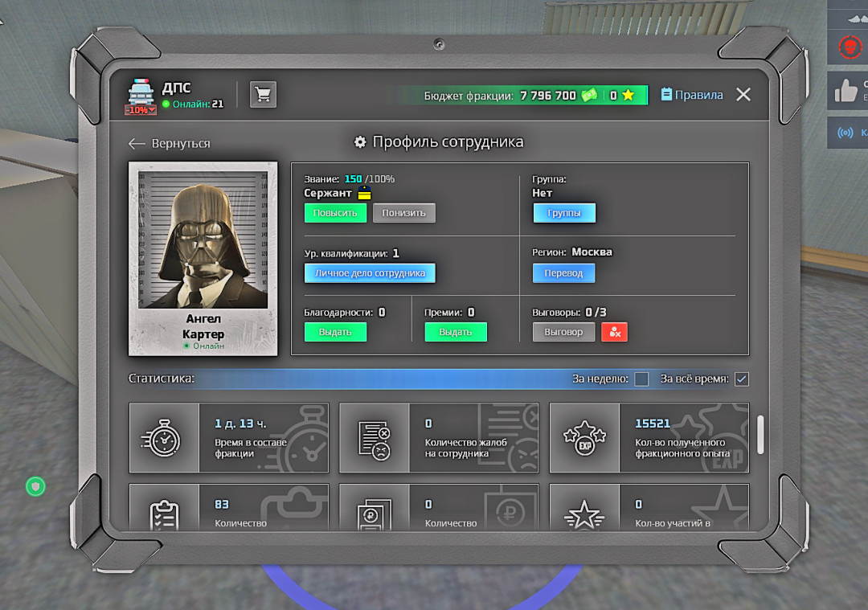Issue commendation via Выдать under Благодарности
The image size is (868, 610).
335,332
